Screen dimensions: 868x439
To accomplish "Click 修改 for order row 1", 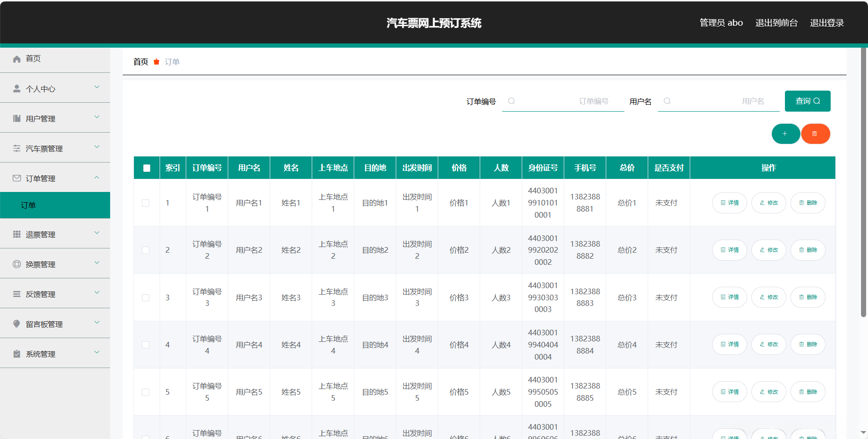I will click(769, 203).
